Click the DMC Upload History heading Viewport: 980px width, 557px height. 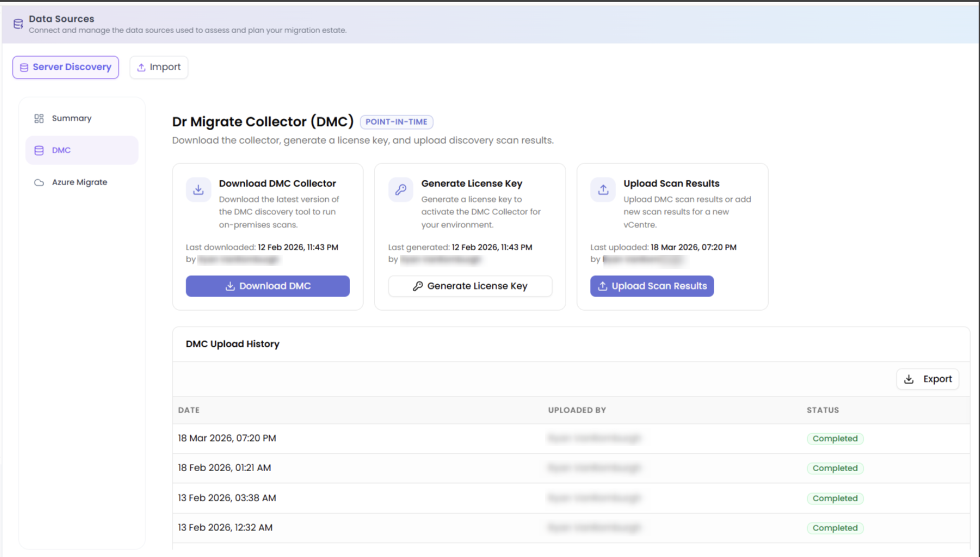click(232, 344)
